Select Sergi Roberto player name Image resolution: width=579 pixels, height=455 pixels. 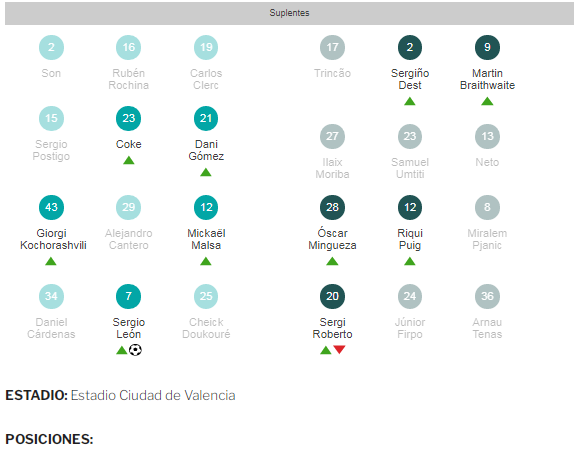(332, 328)
